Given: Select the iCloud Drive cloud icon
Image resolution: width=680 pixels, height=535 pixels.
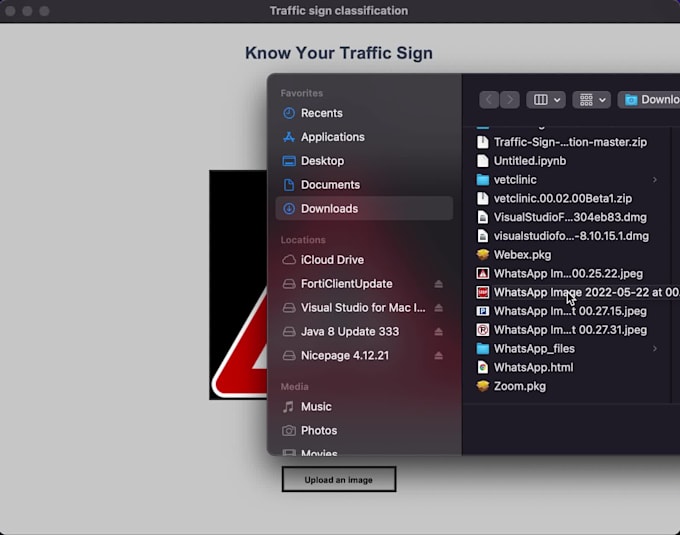Looking at the screenshot, I should pos(289,260).
